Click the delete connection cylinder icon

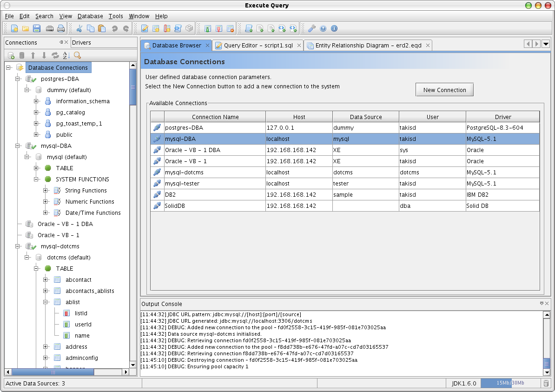click(x=22, y=55)
